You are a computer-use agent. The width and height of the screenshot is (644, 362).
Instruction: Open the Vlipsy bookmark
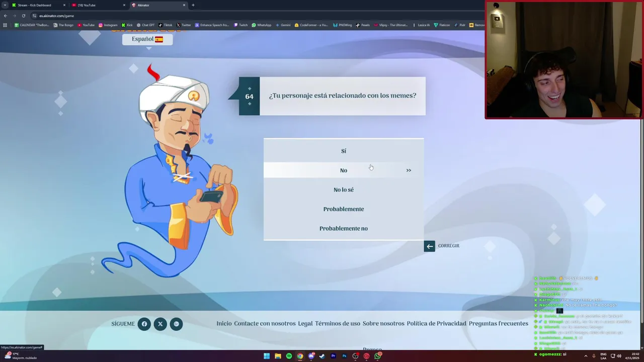click(391, 25)
